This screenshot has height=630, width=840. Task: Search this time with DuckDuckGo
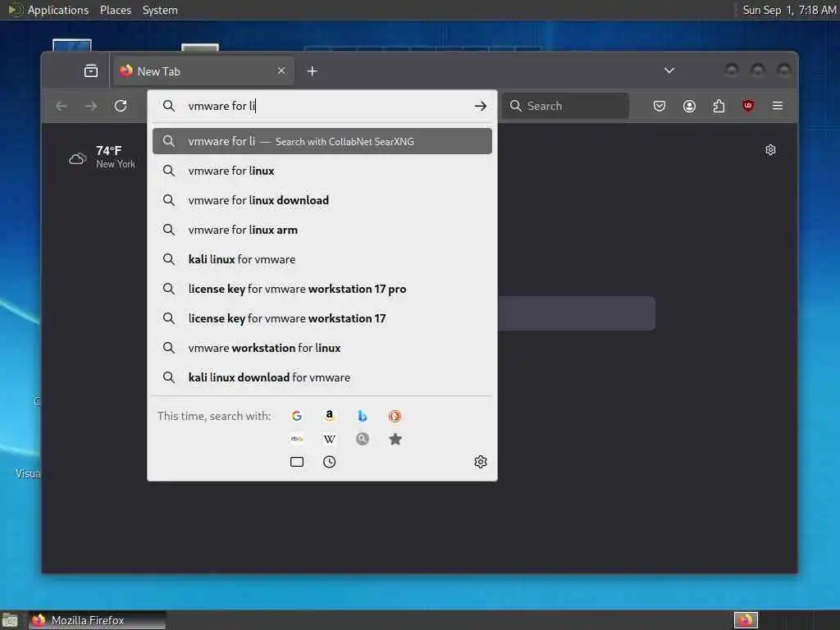[x=395, y=416]
